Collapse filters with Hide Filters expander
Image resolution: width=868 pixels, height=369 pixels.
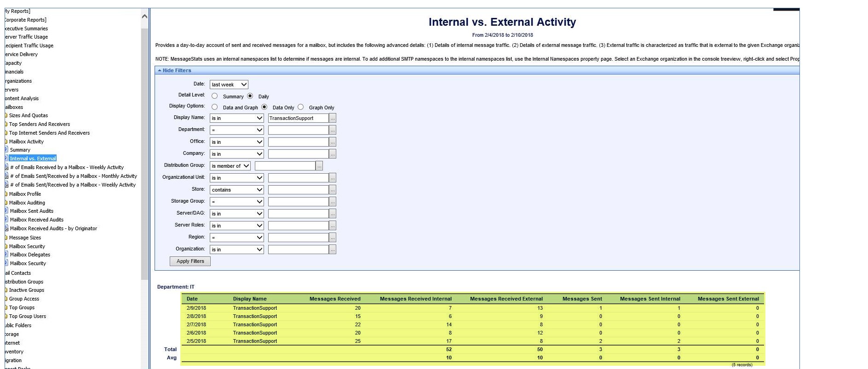[x=174, y=70]
